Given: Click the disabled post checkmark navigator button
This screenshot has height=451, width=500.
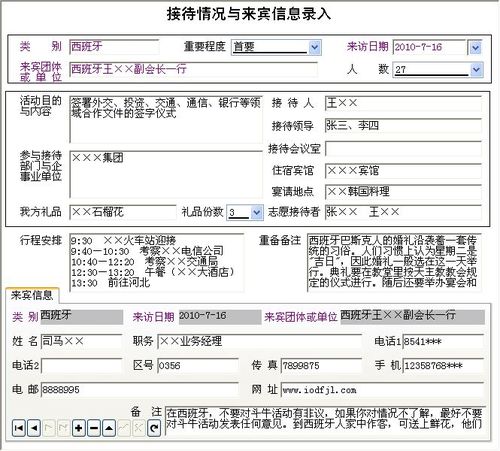Looking at the screenshot, I should [124, 428].
